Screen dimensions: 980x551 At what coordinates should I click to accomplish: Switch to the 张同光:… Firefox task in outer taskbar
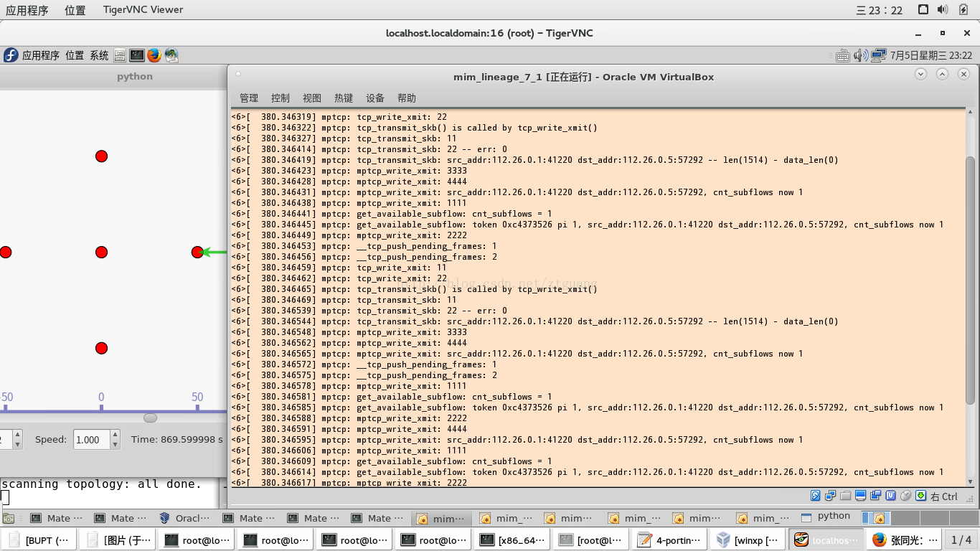click(905, 540)
